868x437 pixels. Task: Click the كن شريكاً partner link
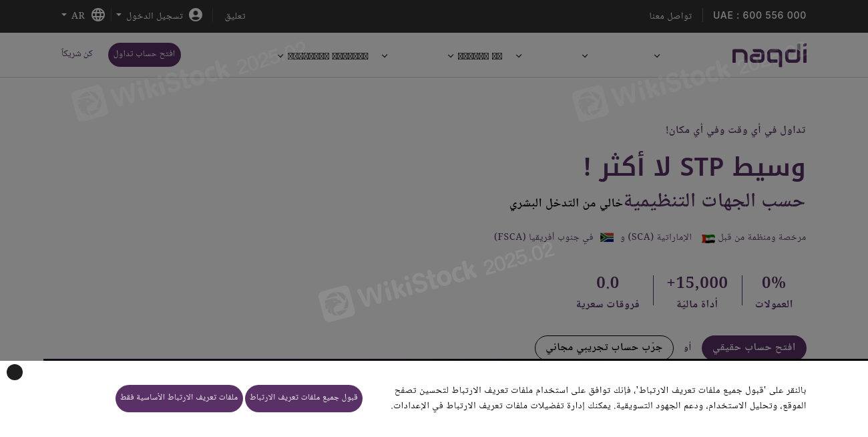77,53
